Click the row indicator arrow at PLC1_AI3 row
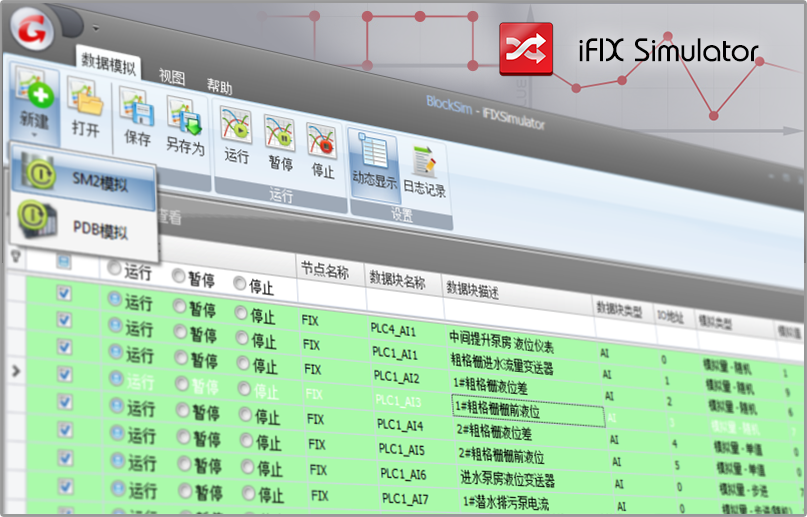807x517 pixels. 16,370
